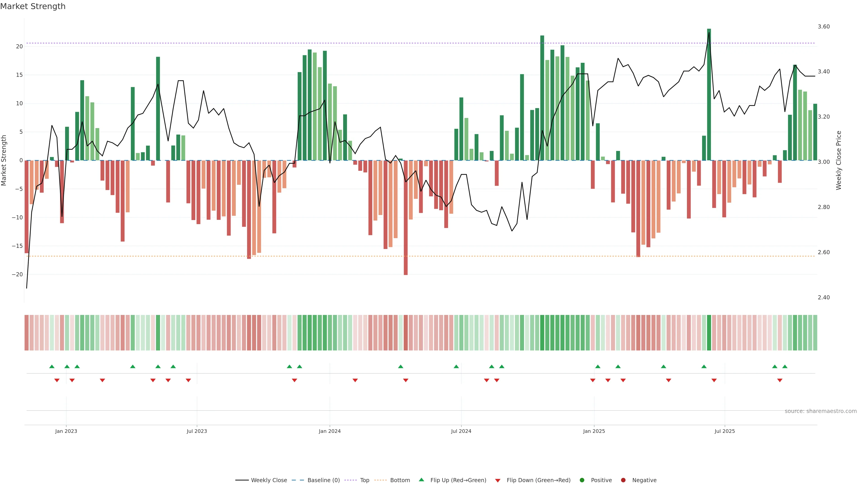Image resolution: width=868 pixels, height=488 pixels.
Task: Click the rightmost red flip-down triangle marker
Action: (x=780, y=380)
